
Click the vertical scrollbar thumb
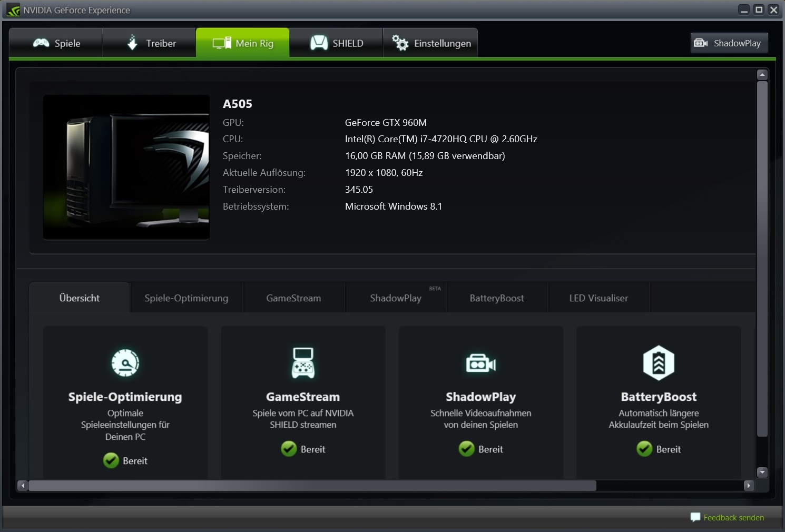click(762, 259)
